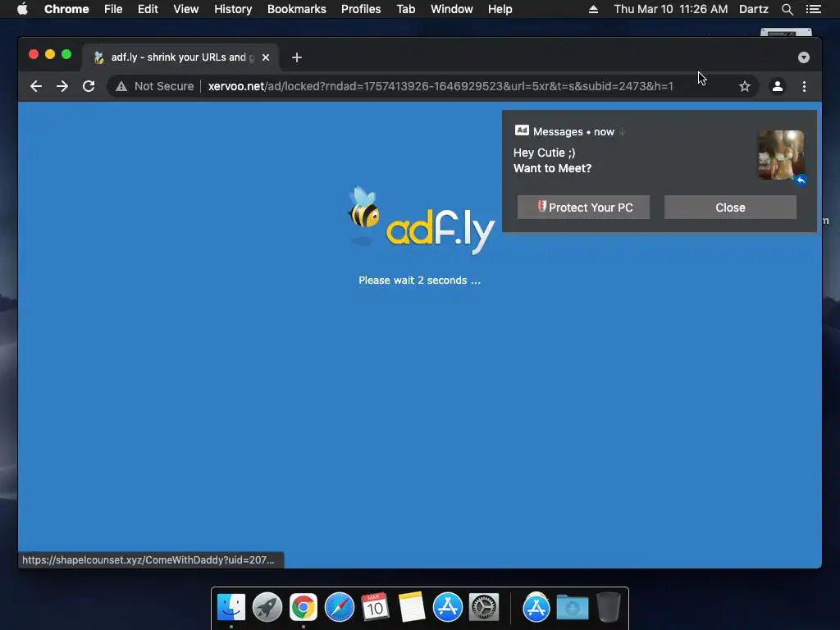
Task: Click 'Please wait 2 seconds ...' text
Action: pos(419,281)
